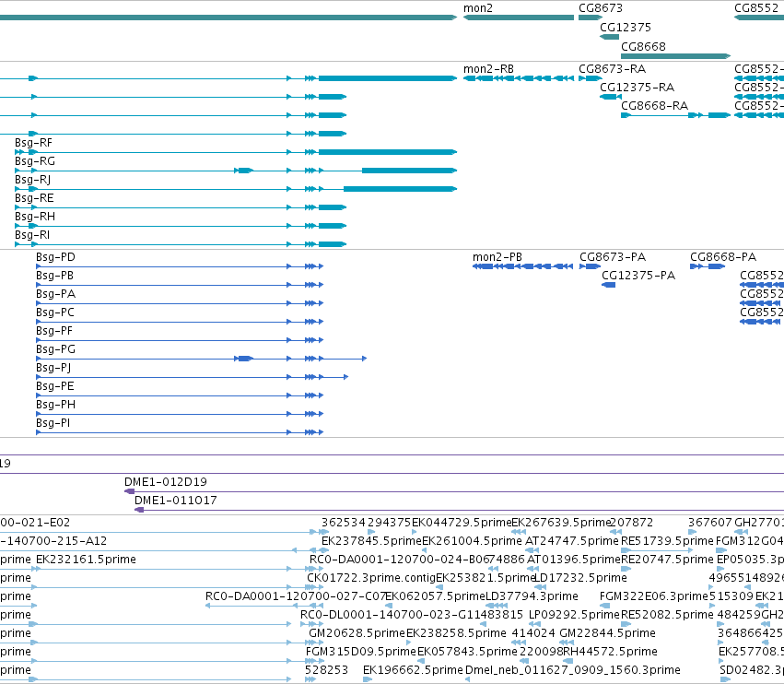
Task: Select the Bsg-PE protein label
Action: point(55,386)
